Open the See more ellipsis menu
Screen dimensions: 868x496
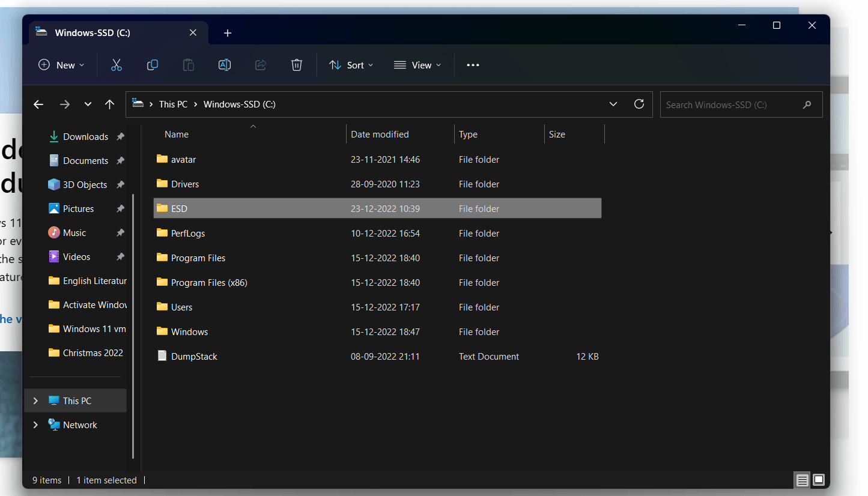tap(472, 65)
